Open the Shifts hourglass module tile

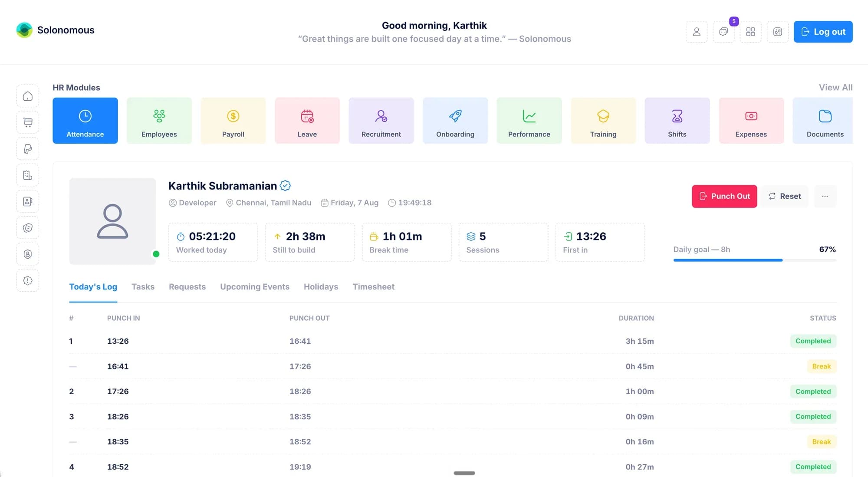(677, 121)
